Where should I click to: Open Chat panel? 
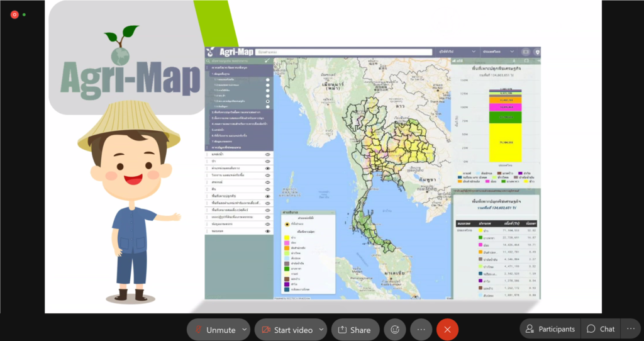[x=601, y=328]
